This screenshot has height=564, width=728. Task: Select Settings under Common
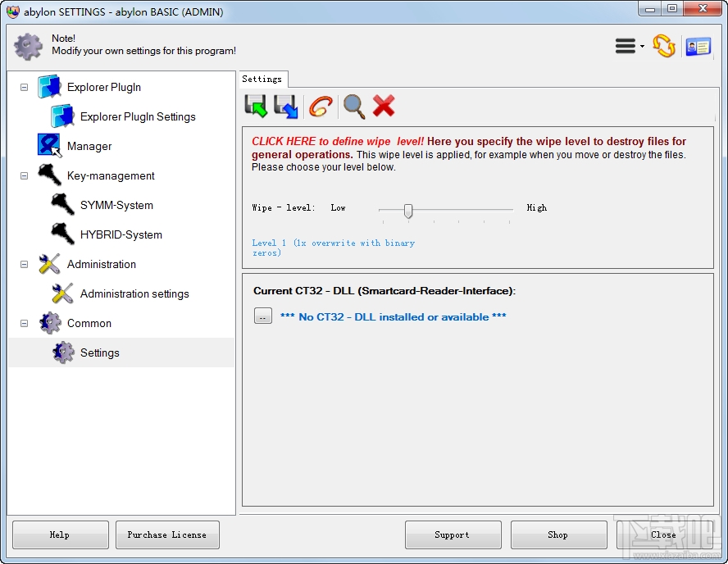[100, 352]
